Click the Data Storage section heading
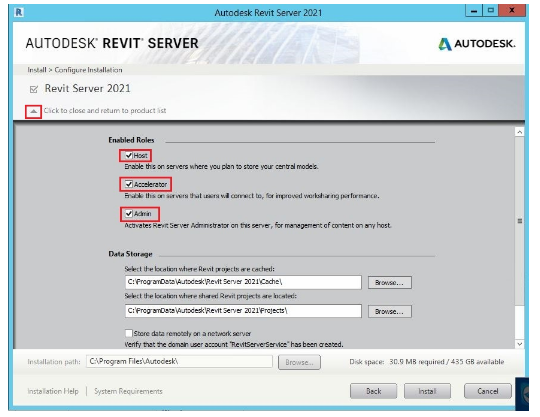 click(x=130, y=254)
